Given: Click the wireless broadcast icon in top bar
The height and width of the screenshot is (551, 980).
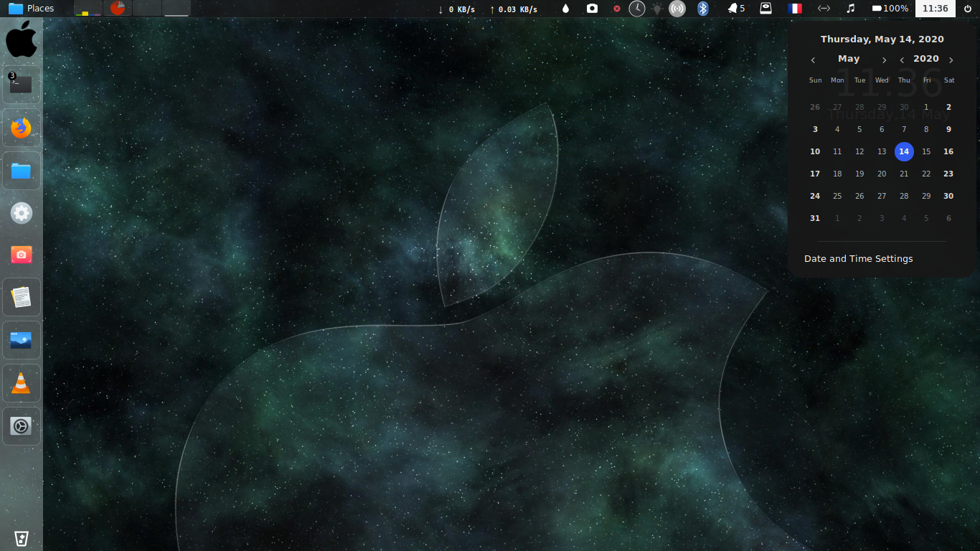Looking at the screenshot, I should pyautogui.click(x=677, y=9).
